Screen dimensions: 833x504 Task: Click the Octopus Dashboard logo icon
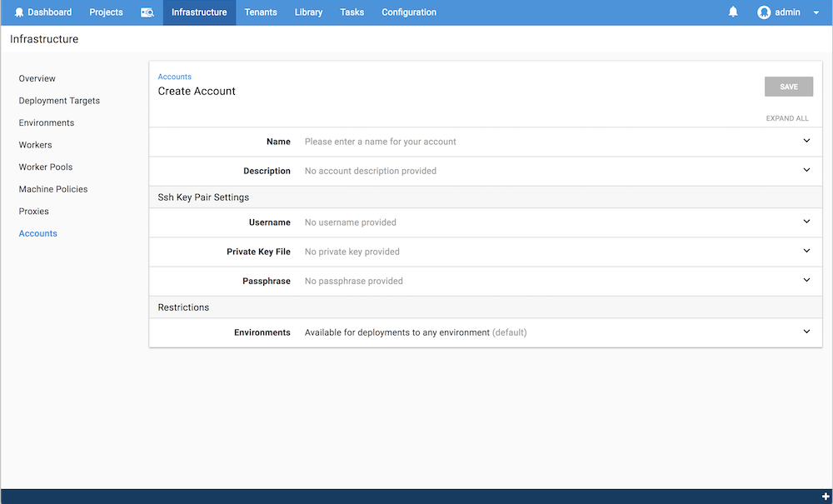point(19,12)
